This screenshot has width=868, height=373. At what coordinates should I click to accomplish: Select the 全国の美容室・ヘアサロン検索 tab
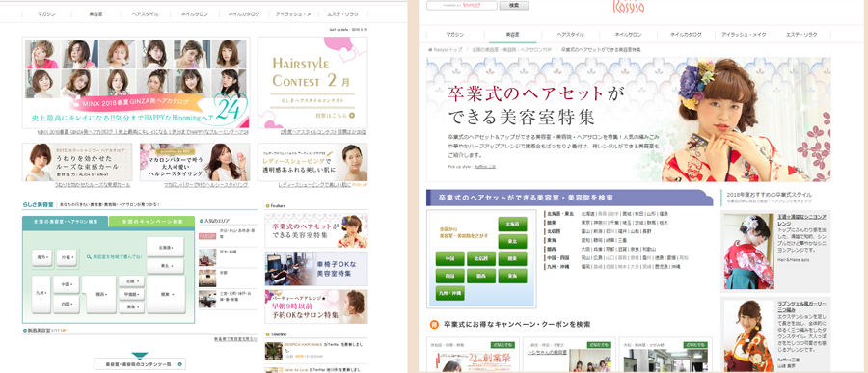coord(66,222)
